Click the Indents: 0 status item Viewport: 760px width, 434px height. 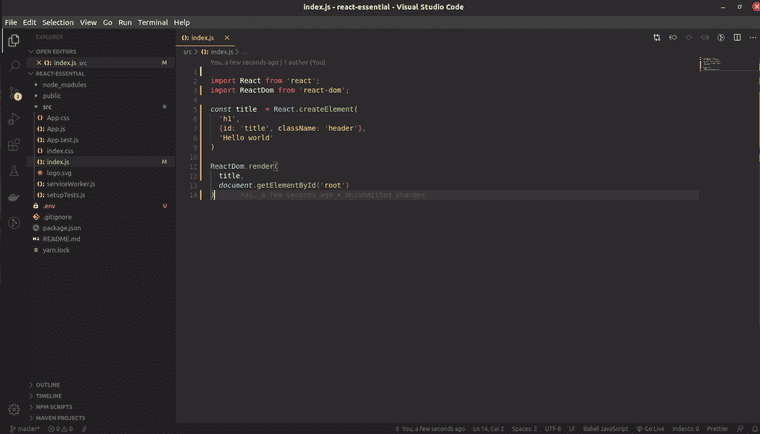point(685,429)
